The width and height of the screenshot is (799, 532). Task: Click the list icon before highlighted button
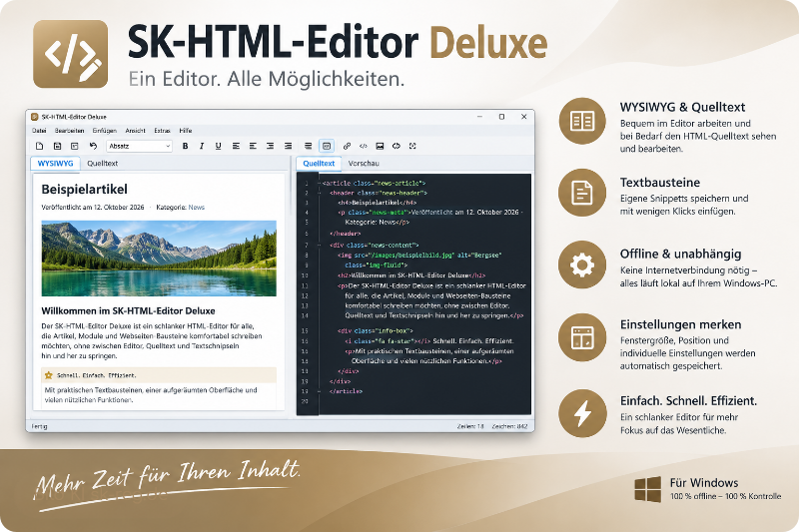pyautogui.click(x=308, y=146)
